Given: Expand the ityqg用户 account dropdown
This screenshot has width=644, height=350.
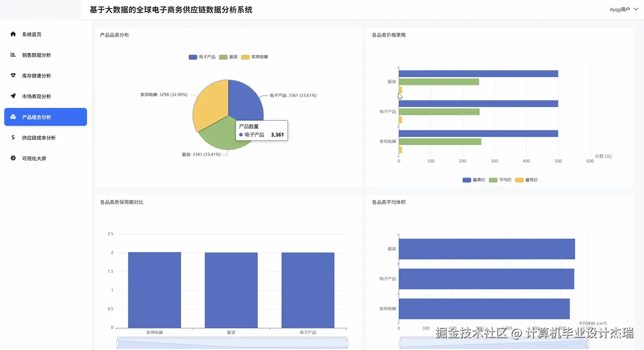Looking at the screenshot, I should [x=624, y=9].
